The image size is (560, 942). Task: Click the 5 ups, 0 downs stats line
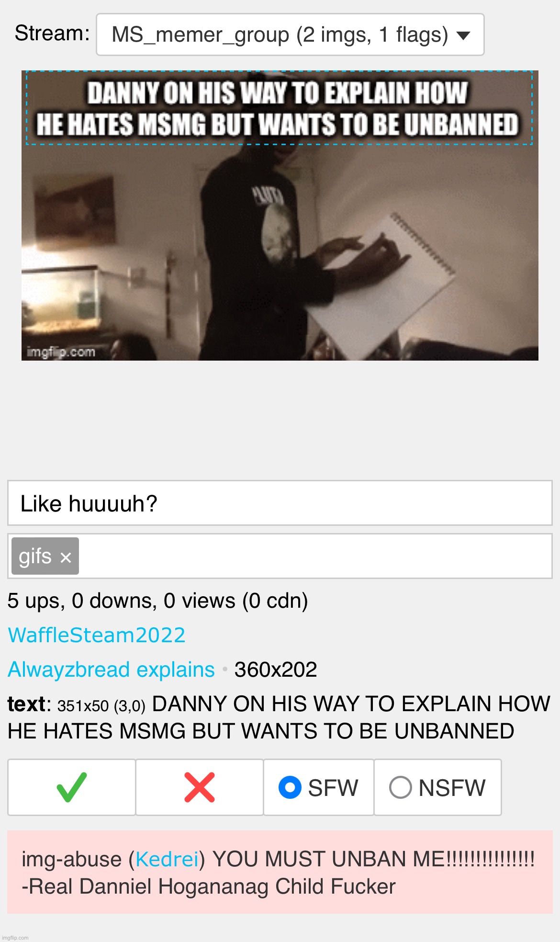click(x=158, y=601)
